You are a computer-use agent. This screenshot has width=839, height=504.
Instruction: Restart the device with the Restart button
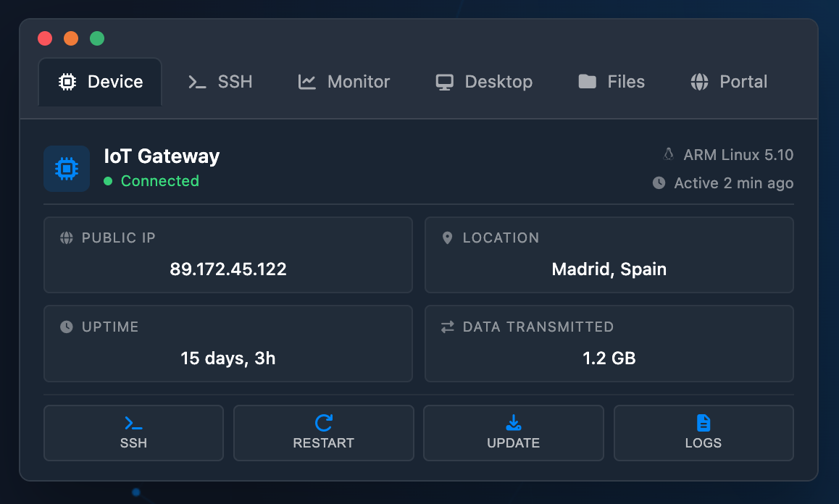pos(323,433)
